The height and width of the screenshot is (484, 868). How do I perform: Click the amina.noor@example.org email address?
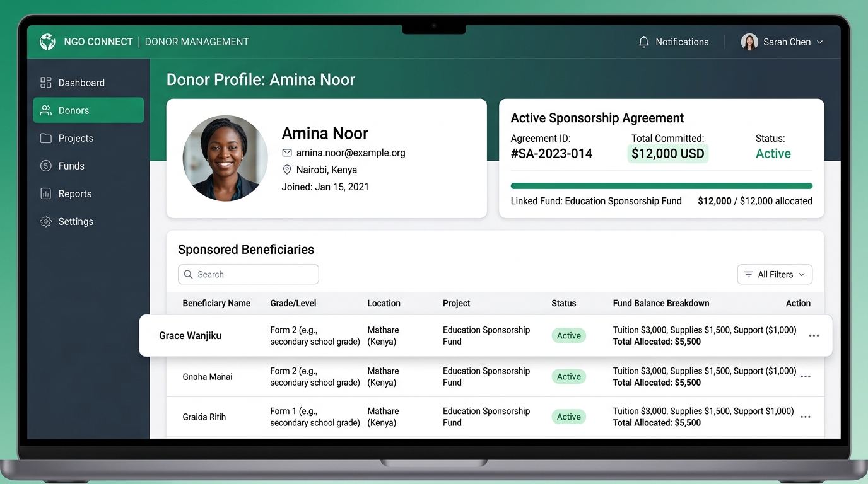click(351, 153)
